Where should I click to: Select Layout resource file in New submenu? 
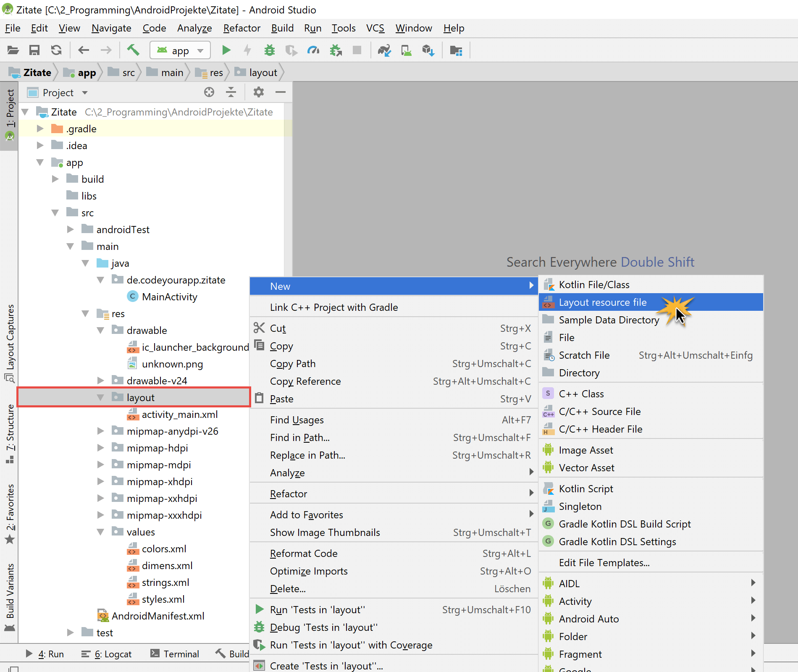point(651,302)
